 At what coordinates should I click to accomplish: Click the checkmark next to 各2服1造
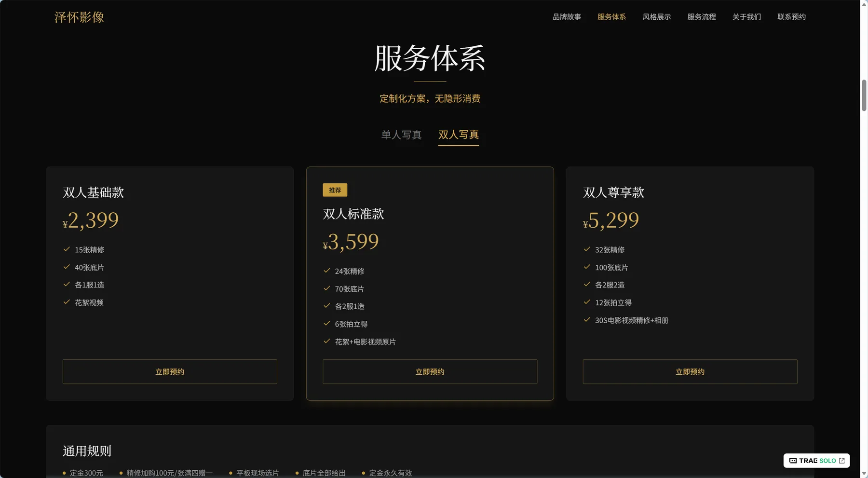326,306
